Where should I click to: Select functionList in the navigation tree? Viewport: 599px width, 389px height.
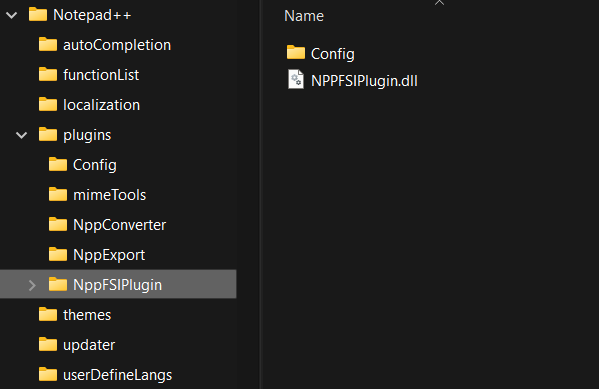(x=101, y=75)
